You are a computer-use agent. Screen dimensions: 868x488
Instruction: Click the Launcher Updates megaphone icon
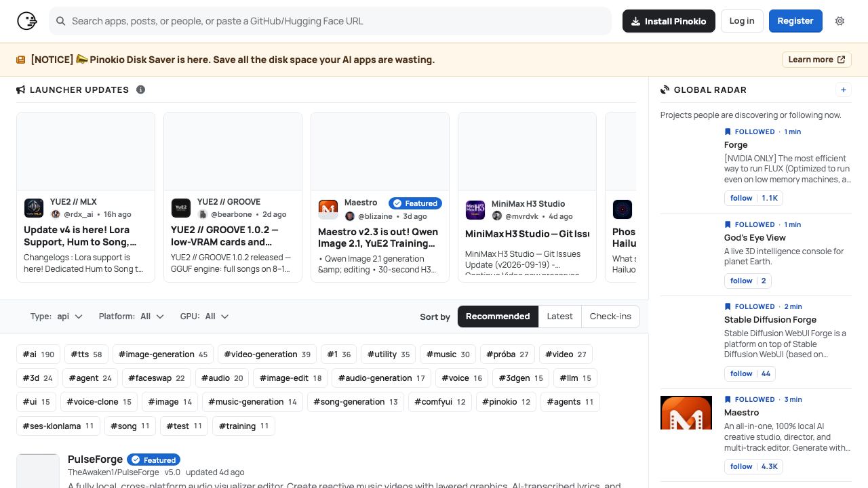(x=21, y=89)
